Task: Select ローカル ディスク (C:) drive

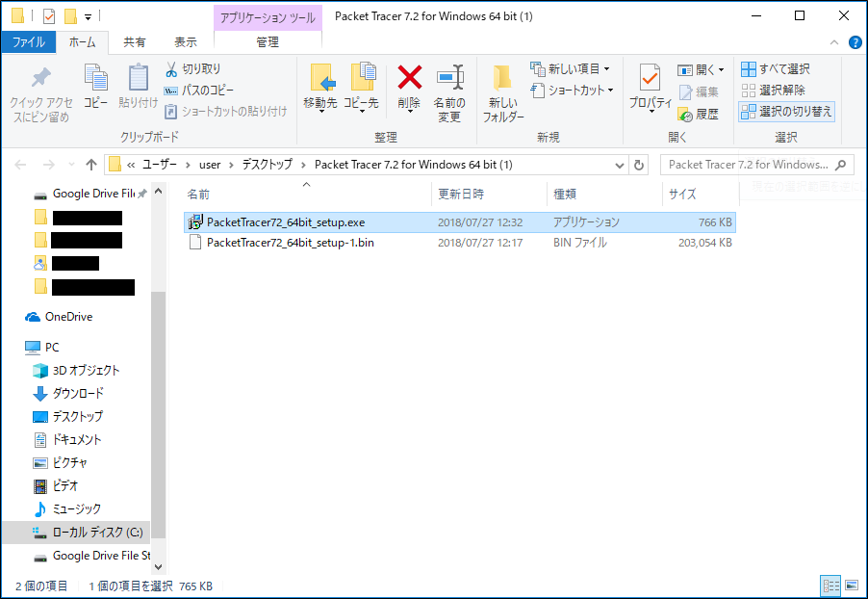Action: (76, 533)
